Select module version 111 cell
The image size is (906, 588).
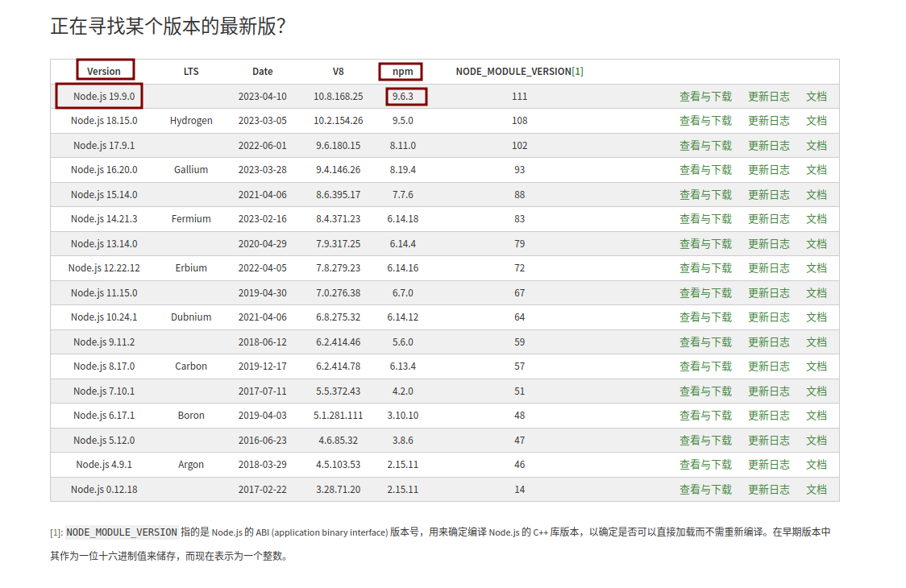(x=519, y=97)
